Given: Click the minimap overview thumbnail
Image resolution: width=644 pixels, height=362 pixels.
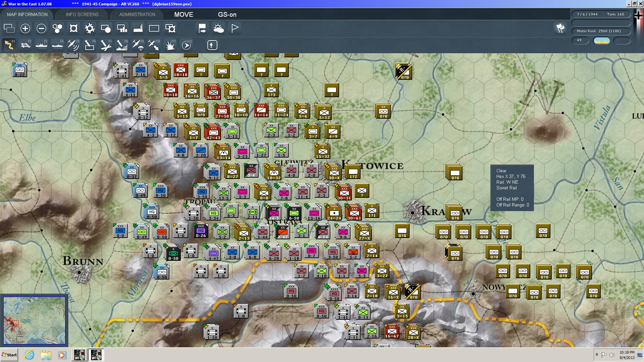Looking at the screenshot, I should coord(34,320).
